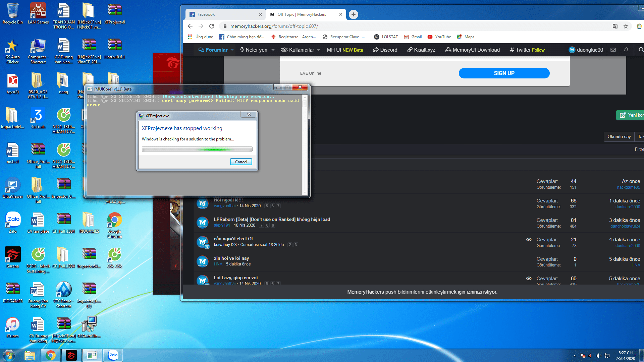Open the LOLSTAT bookmark
The height and width of the screenshot is (362, 644).
pyautogui.click(x=386, y=37)
